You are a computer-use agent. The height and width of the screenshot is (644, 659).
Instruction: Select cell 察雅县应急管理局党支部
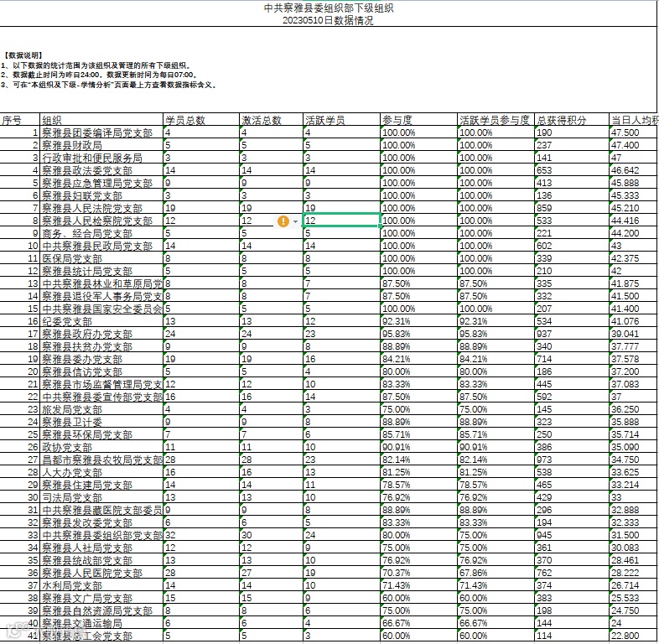pyautogui.click(x=101, y=183)
